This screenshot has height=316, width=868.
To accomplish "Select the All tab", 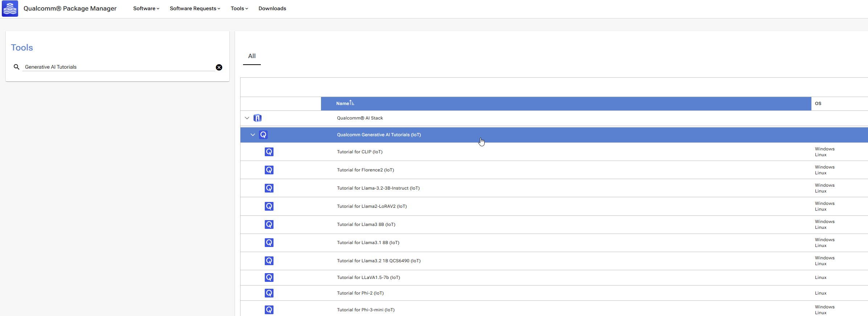I will click(252, 56).
